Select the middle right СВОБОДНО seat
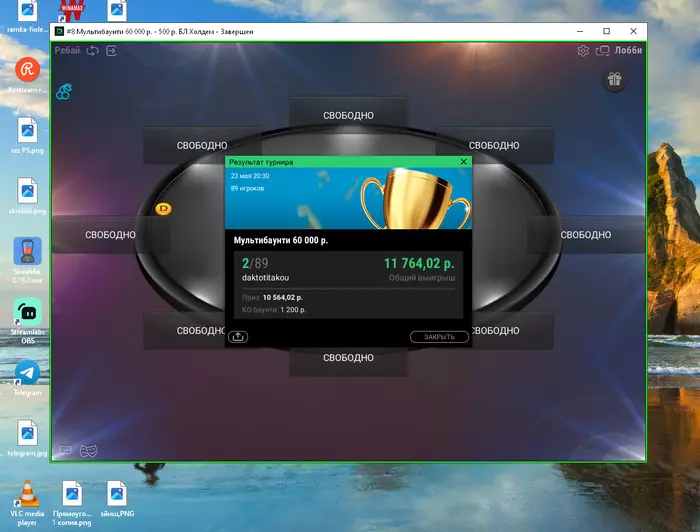 coord(586,235)
